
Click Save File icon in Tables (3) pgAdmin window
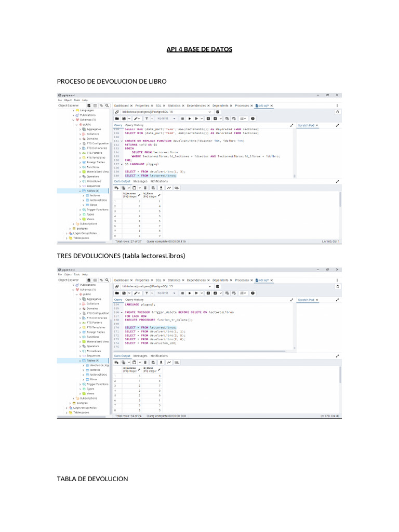coord(124,119)
